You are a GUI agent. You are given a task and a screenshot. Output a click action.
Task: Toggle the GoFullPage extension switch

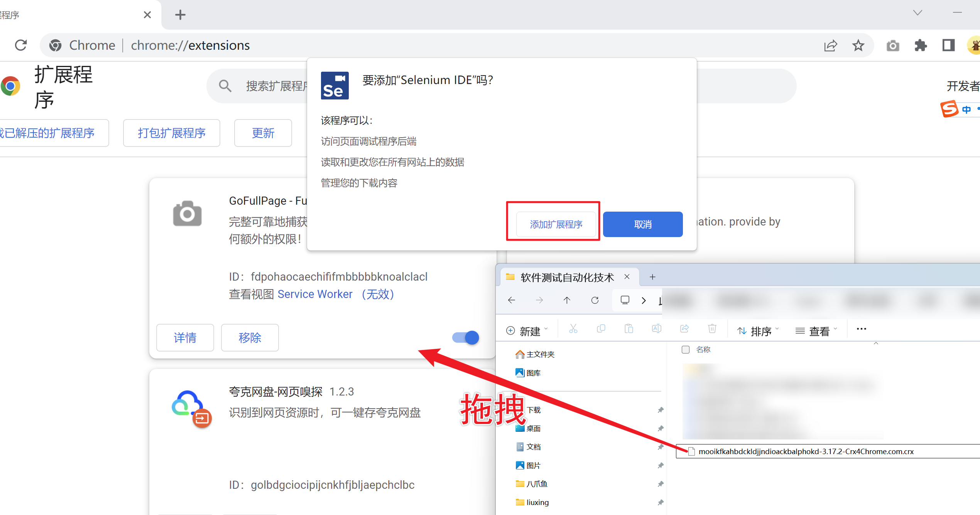click(x=466, y=338)
